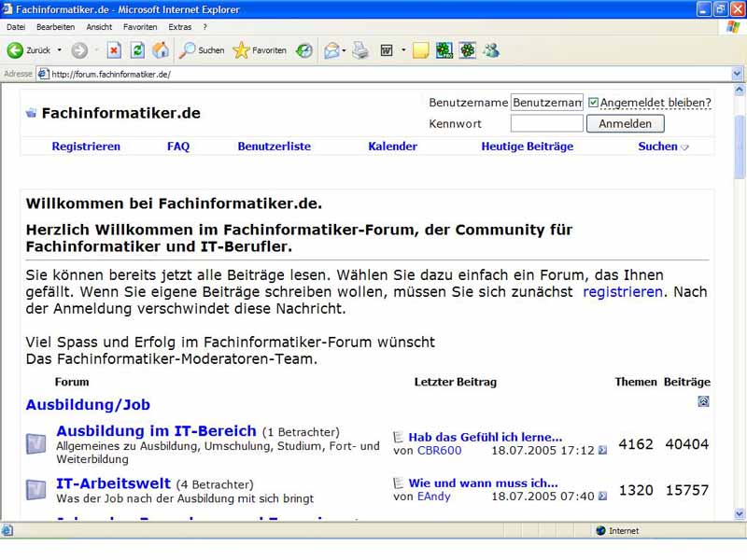The height and width of the screenshot is (560, 747).
Task: Go to last post icon beside 07:40
Action: (x=602, y=496)
